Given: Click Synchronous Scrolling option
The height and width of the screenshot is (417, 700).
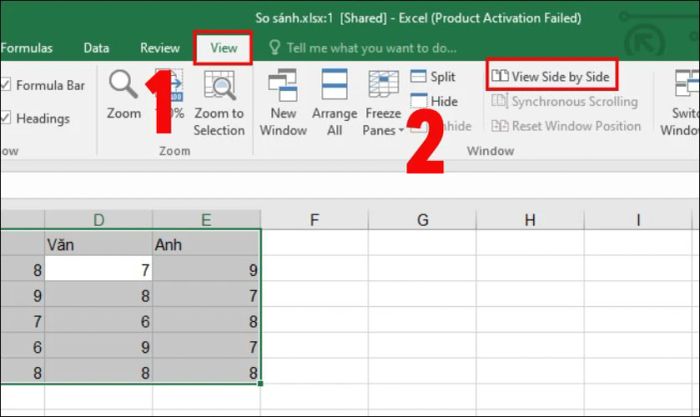Looking at the screenshot, I should [564, 101].
